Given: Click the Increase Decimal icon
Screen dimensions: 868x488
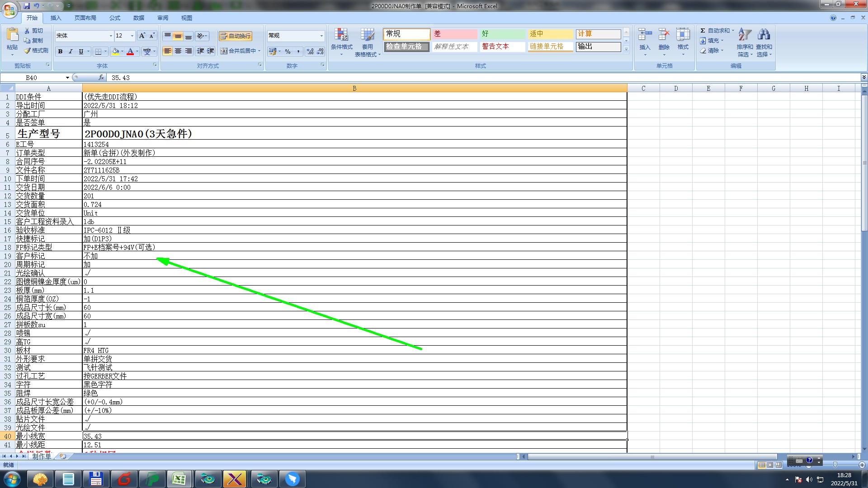Looking at the screenshot, I should (x=310, y=52).
